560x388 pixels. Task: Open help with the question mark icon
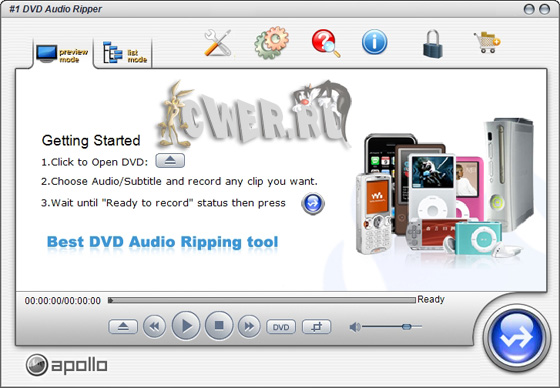(325, 43)
